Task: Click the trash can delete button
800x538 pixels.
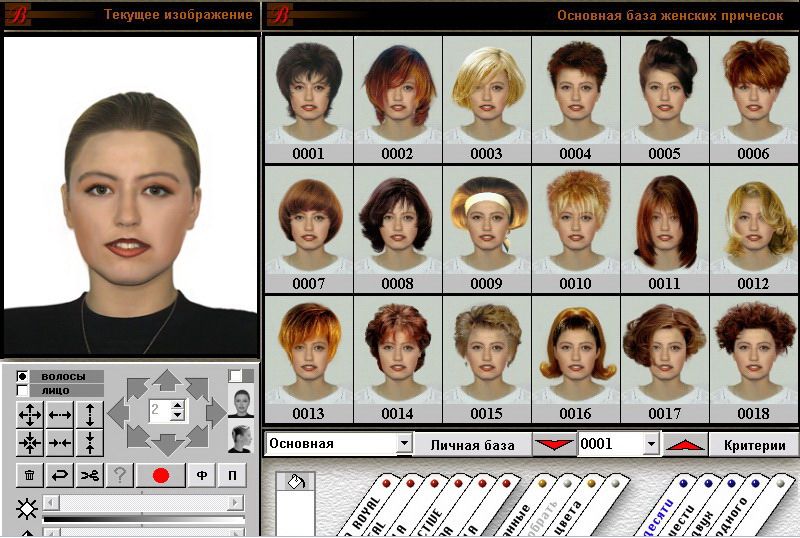Action: (30, 476)
